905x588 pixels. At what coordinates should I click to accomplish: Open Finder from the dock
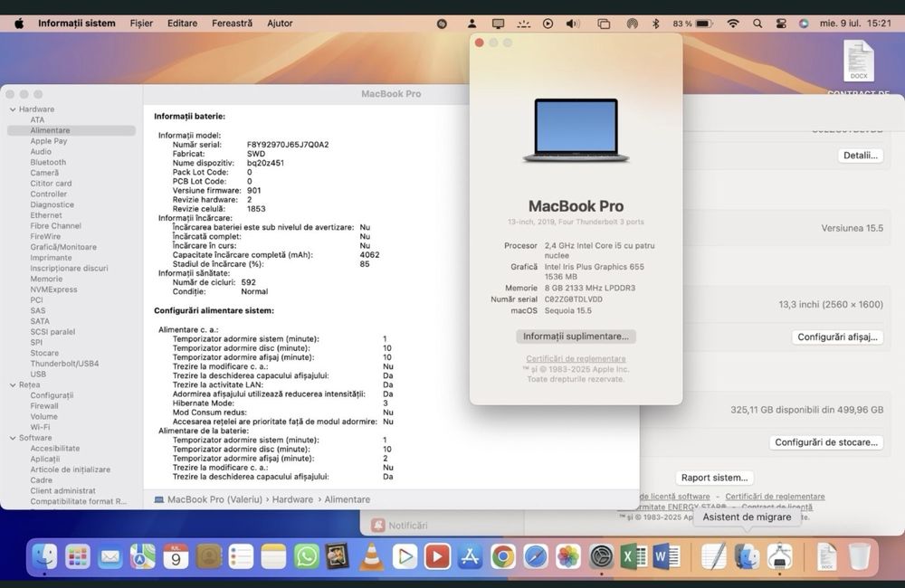(44, 557)
